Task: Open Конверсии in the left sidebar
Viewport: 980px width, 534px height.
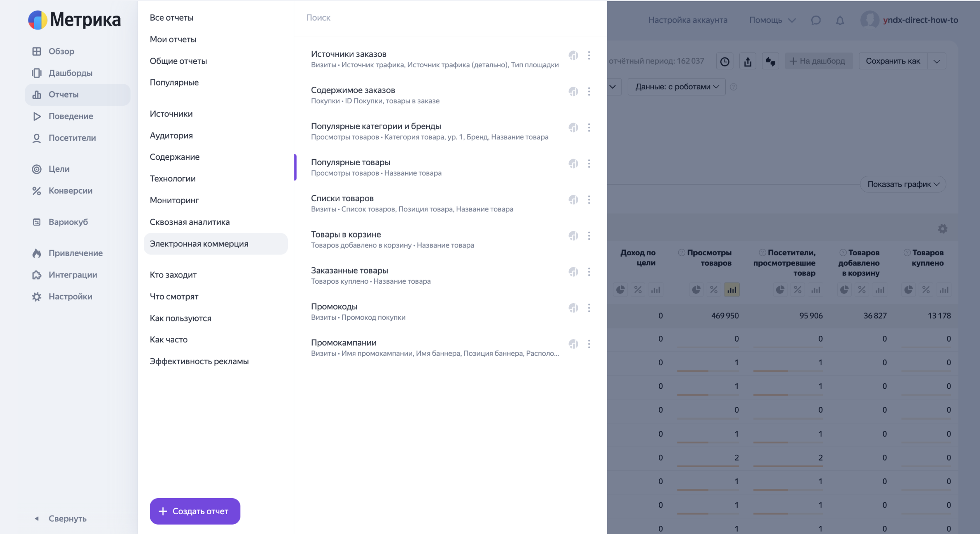Action: [70, 191]
